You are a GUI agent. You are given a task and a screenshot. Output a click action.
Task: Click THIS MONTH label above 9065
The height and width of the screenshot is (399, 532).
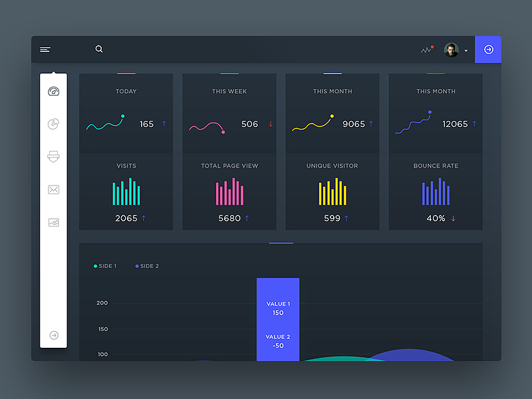[332, 91]
